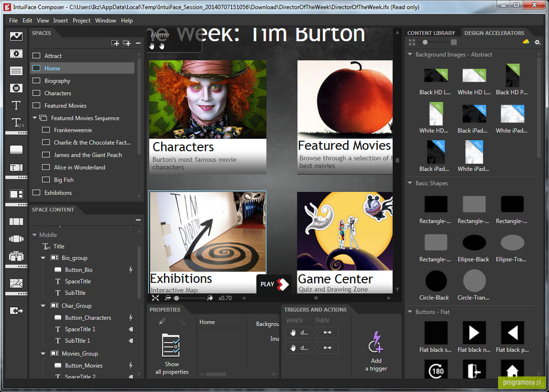Select the Alice in Wonderland space
The width and height of the screenshot is (549, 392).
point(79,167)
